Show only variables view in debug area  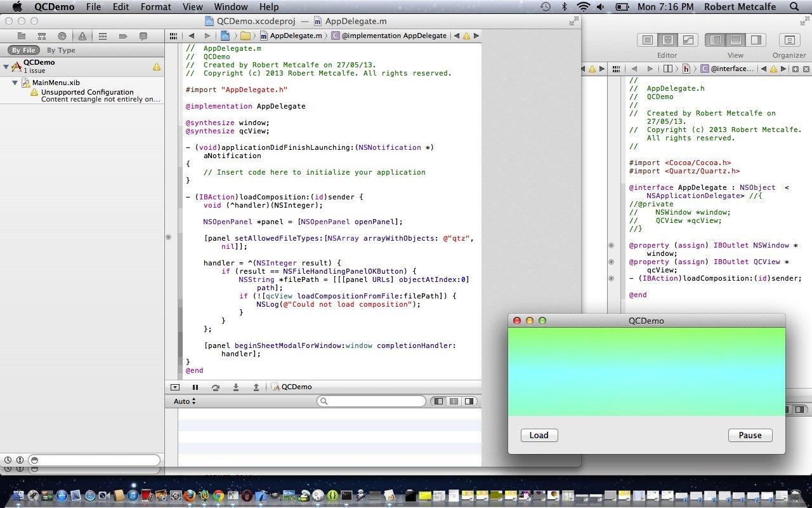438,401
